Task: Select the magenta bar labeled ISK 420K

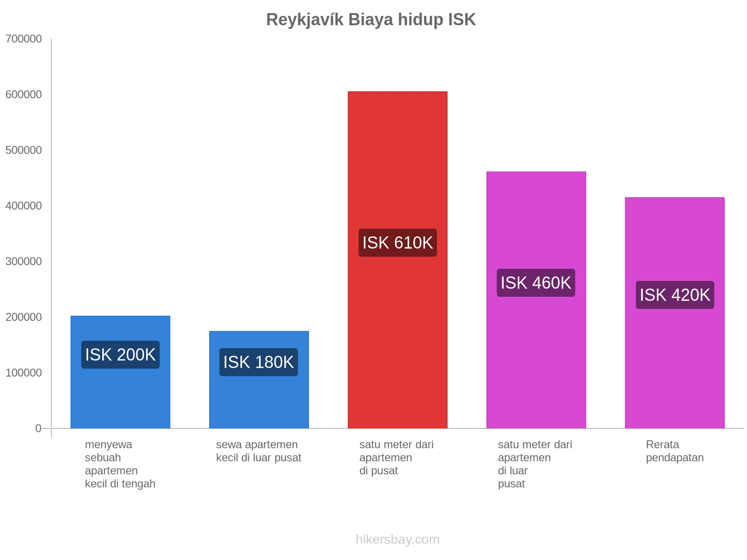Action: [x=675, y=313]
